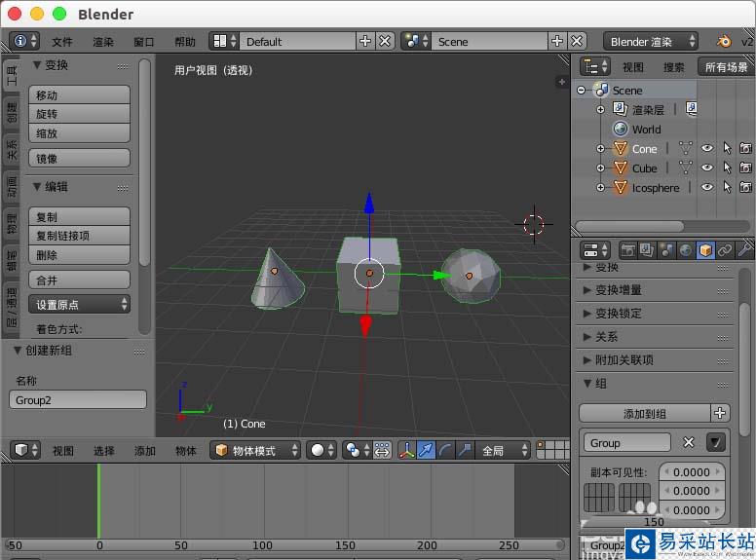Toggle the 3D manipulator widget button
Image resolution: width=756 pixels, height=560 pixels.
(407, 450)
